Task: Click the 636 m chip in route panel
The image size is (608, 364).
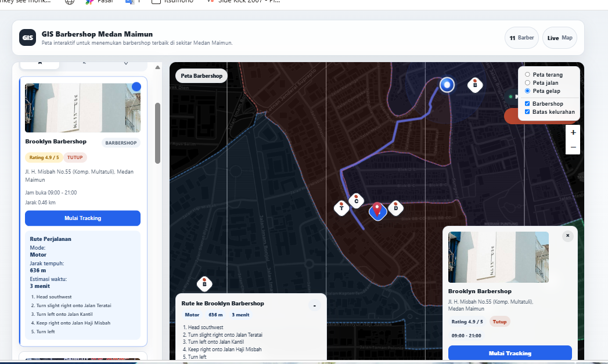Action: click(215, 315)
